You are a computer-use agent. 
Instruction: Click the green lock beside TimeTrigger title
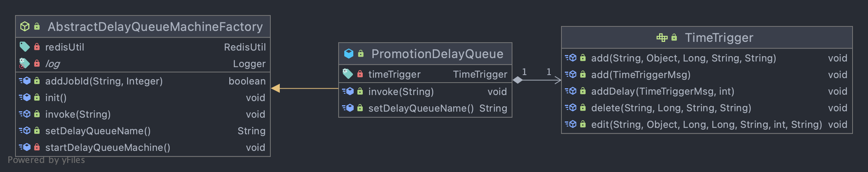tap(674, 37)
